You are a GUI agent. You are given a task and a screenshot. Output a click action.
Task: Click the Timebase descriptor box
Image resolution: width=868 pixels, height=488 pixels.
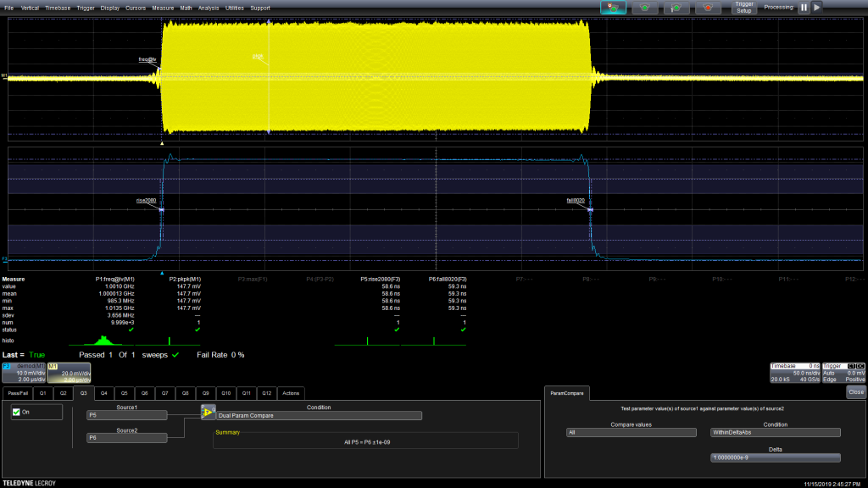tap(795, 373)
